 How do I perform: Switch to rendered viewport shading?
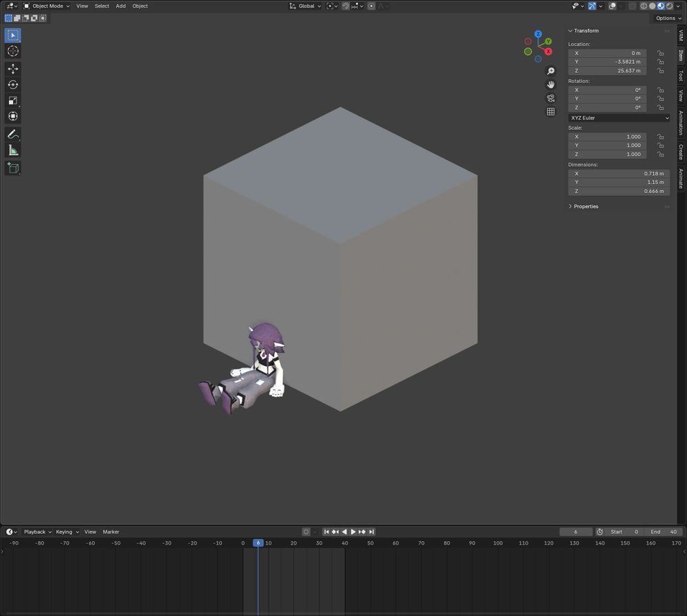(x=669, y=6)
